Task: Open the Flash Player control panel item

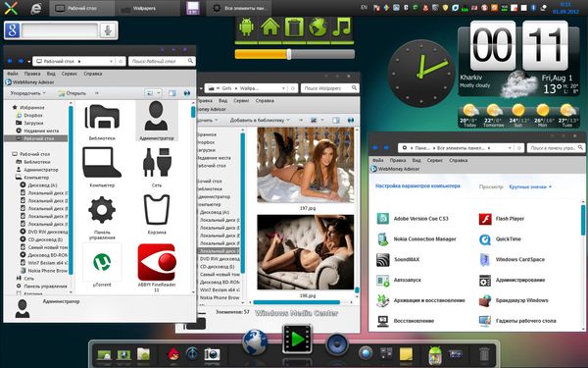Action: 502,219
